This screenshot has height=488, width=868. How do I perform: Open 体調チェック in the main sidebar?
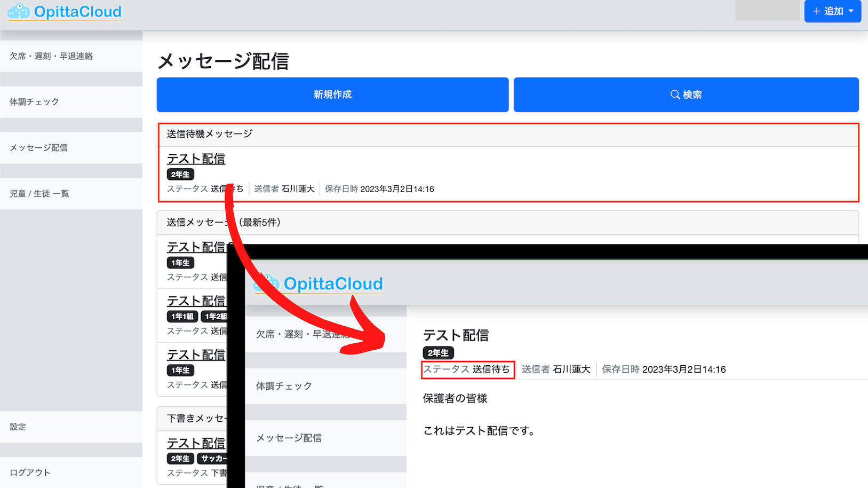71,102
